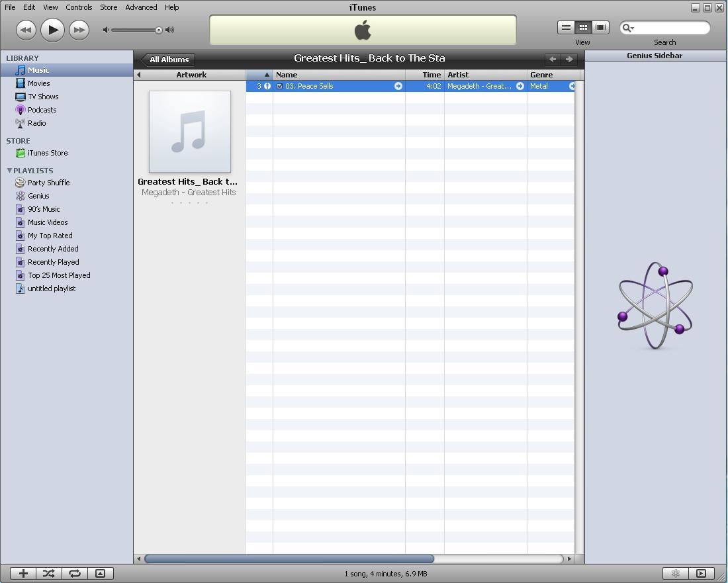Skip forward with the Next track button
The height and width of the screenshot is (583, 728).
click(x=79, y=30)
